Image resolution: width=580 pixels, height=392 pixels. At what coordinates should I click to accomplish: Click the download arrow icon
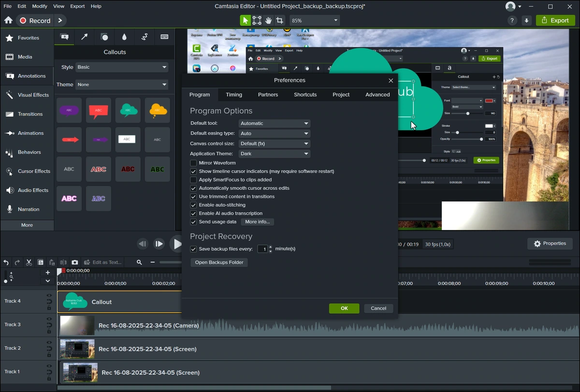tap(527, 20)
